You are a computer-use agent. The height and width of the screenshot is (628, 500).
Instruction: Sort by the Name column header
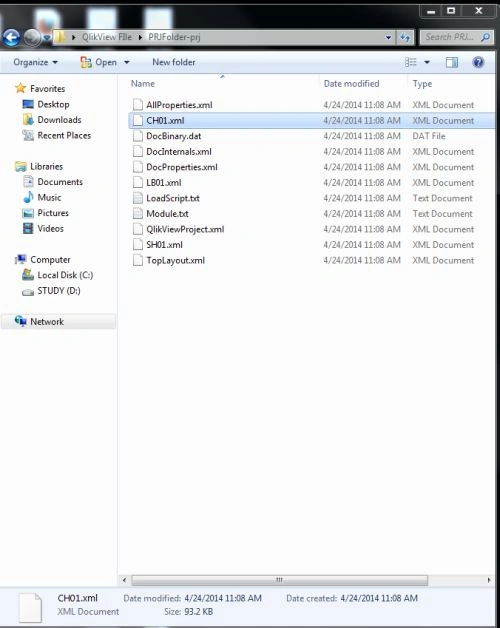click(143, 84)
